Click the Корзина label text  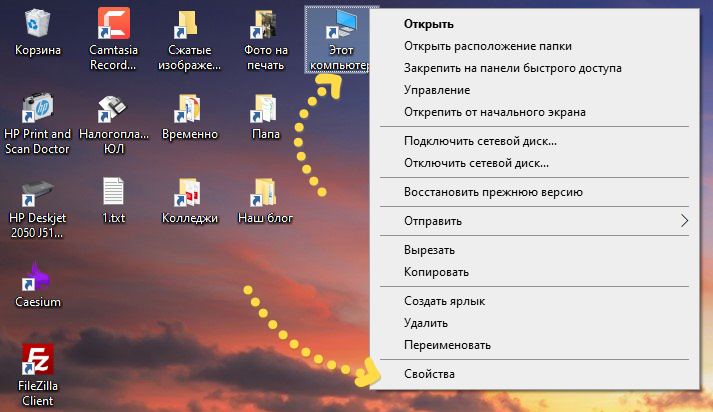[x=38, y=50]
